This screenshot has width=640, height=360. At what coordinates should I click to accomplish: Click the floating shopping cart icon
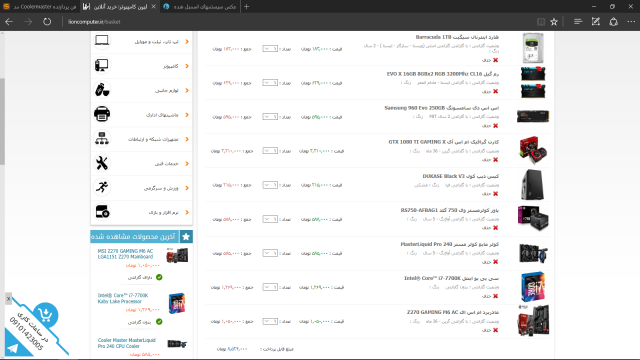click(x=45, y=315)
